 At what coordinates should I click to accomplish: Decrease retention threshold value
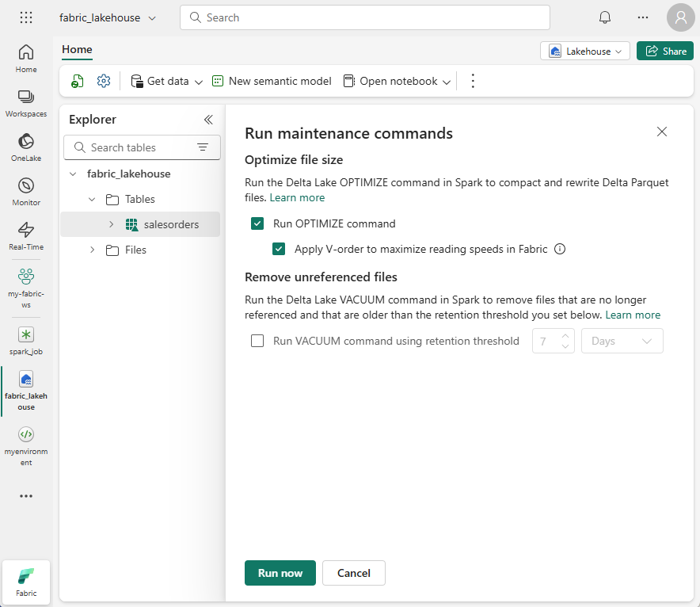565,346
